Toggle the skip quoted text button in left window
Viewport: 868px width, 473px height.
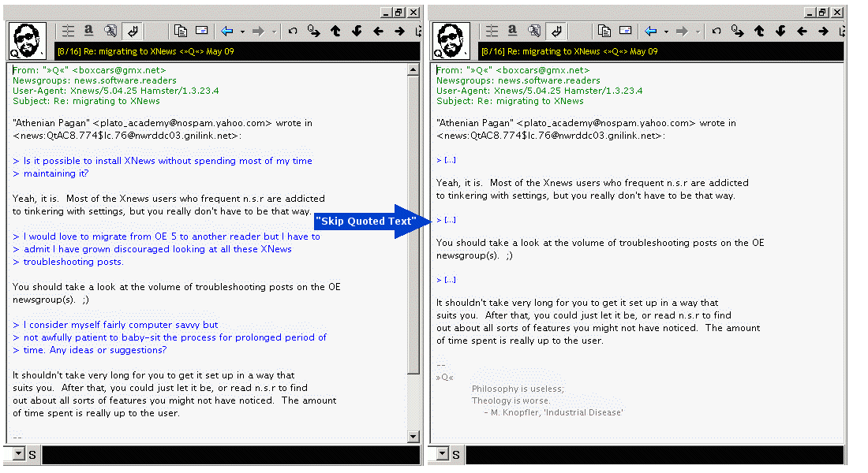tap(133, 31)
